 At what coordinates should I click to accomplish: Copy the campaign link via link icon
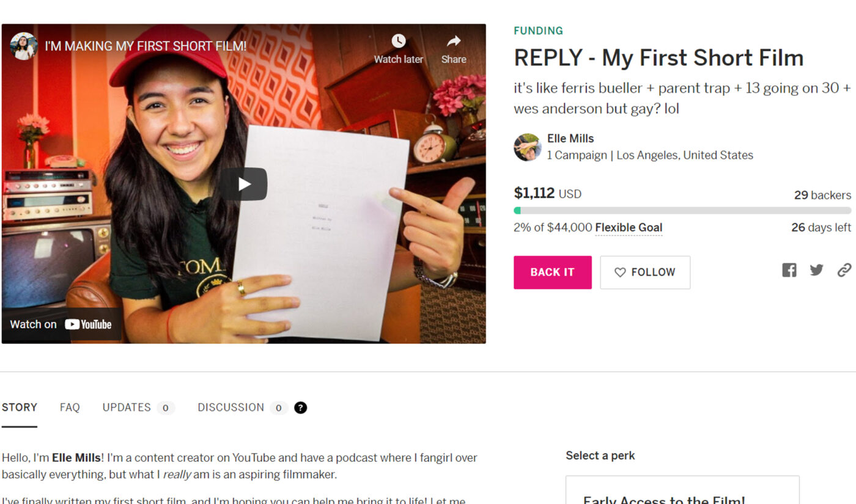[x=844, y=269]
